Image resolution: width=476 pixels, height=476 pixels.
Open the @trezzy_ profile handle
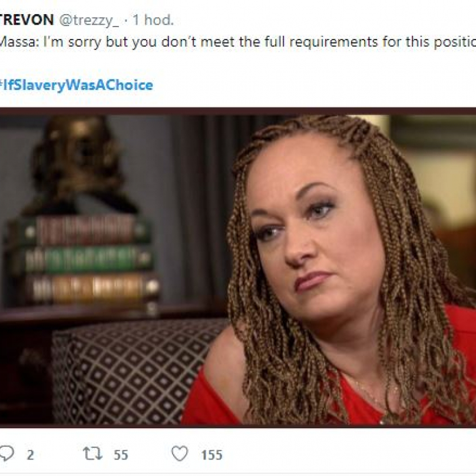[89, 21]
